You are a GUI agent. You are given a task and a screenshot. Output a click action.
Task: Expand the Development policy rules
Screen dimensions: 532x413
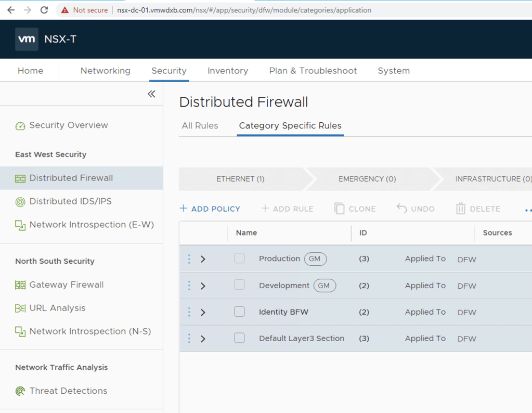click(203, 286)
